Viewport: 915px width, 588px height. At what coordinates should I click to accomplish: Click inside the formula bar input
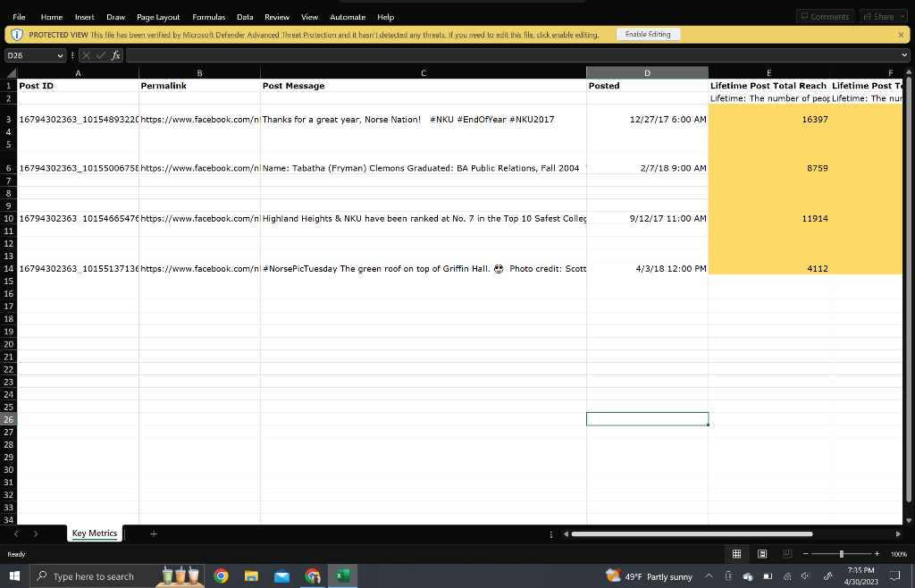[512, 55]
